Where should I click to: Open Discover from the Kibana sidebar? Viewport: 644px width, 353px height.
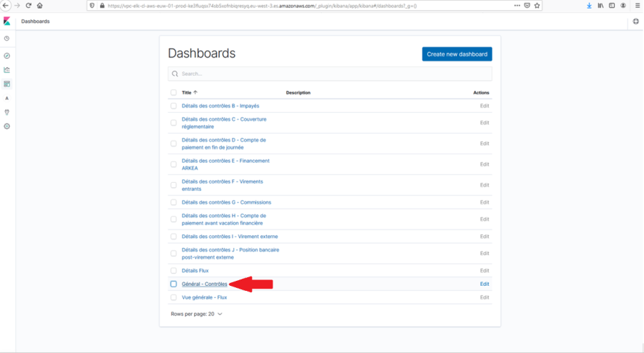[x=6, y=55]
